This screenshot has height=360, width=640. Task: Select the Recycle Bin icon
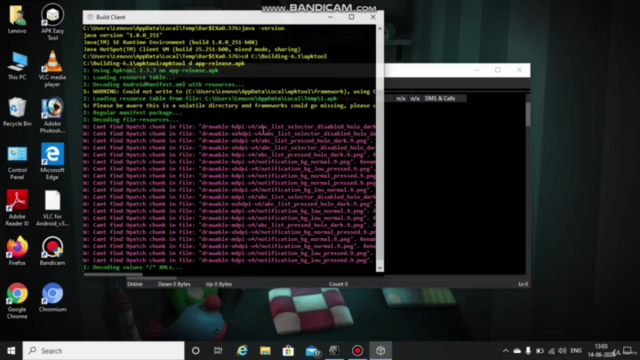(x=17, y=112)
